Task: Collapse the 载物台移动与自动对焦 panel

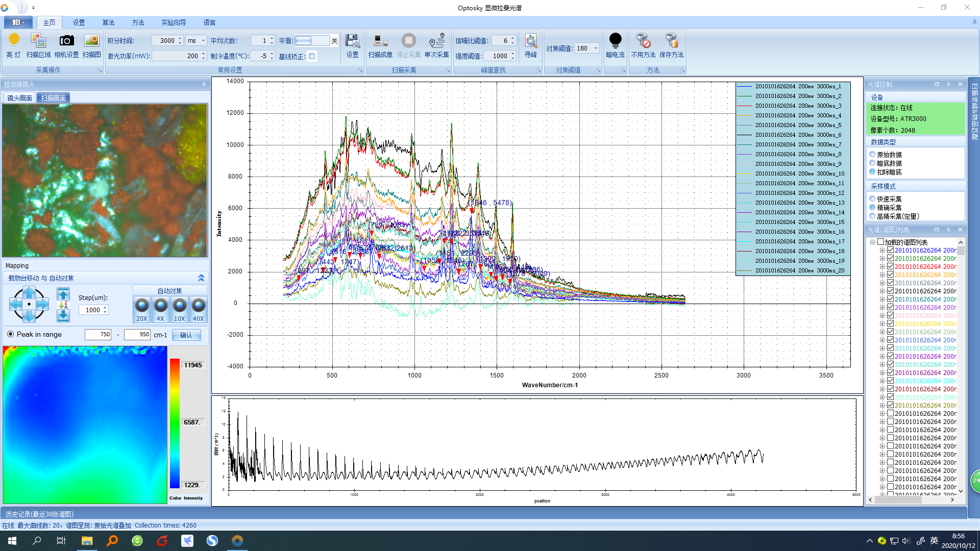Action: point(201,278)
